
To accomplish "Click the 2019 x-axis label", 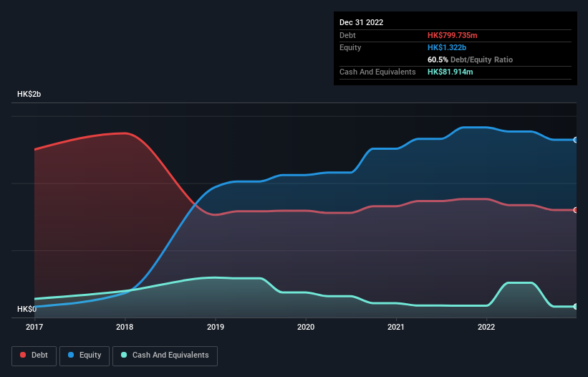I will (216, 327).
